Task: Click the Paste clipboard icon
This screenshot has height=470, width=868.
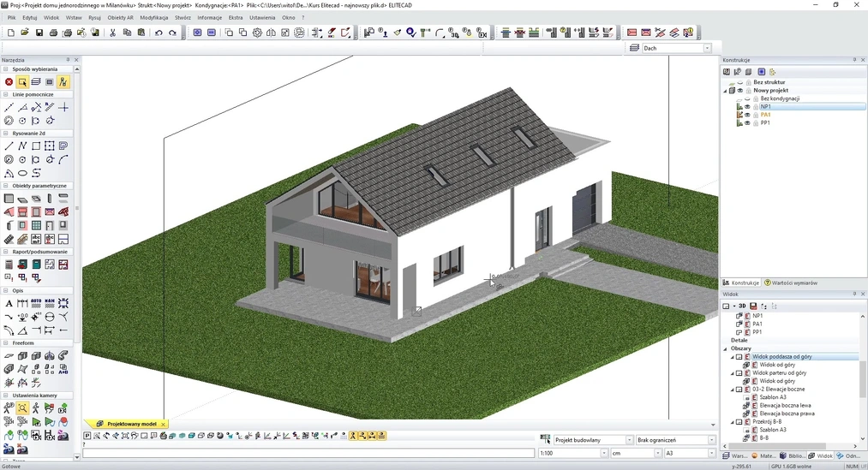Action: (141, 33)
